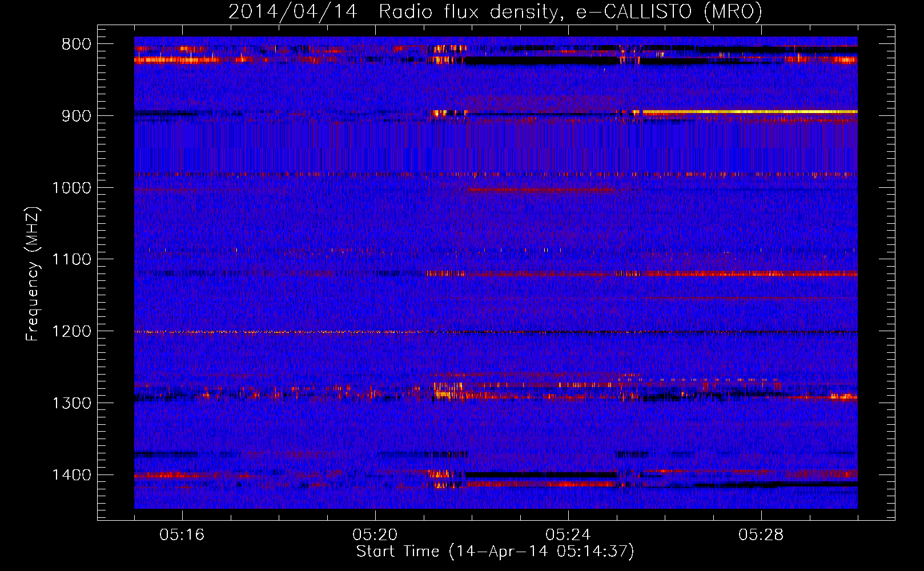This screenshot has height=571, width=924.
Task: Click the 1200 frequency tick label
Action: (71, 332)
